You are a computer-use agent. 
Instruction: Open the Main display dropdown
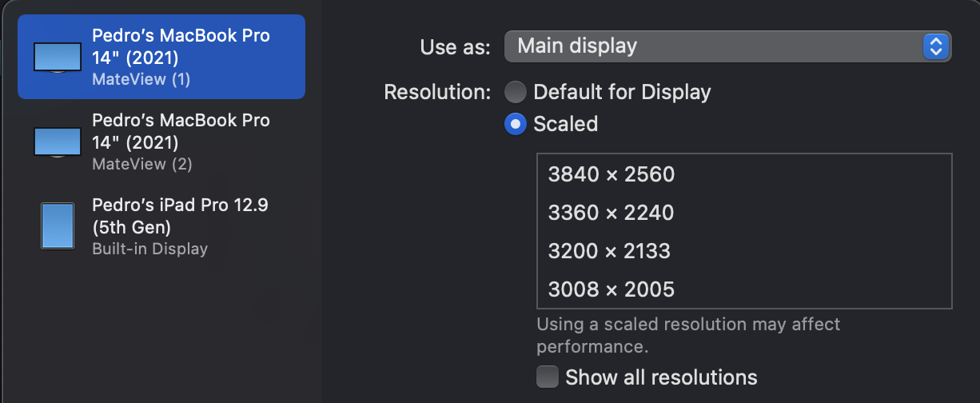click(727, 46)
